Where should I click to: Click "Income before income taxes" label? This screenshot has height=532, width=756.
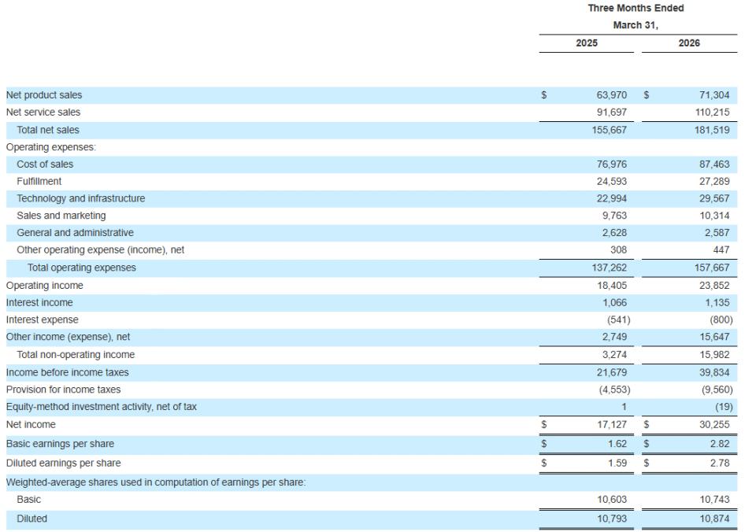coord(67,372)
